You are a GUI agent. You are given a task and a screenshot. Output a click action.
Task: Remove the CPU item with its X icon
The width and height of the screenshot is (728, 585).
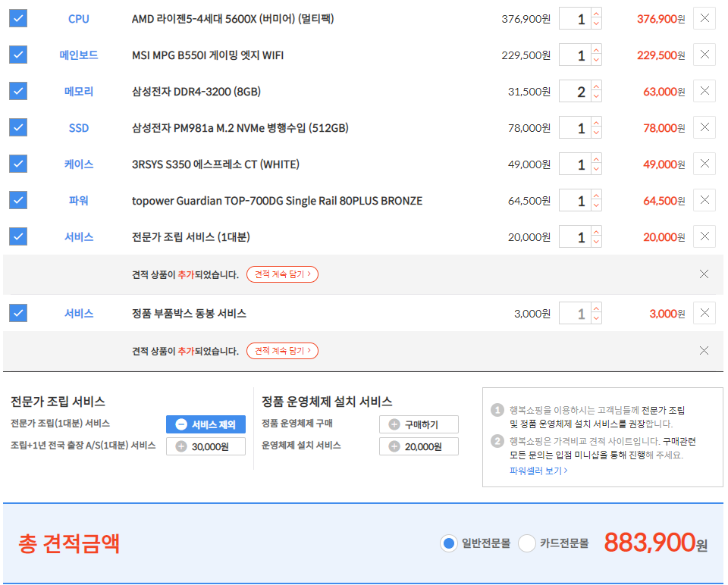[x=704, y=18]
